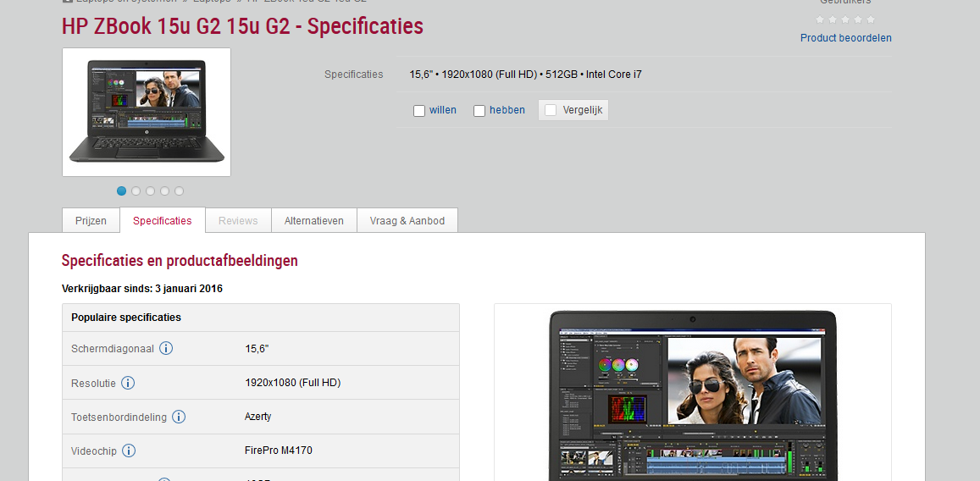980x481 pixels.
Task: Tick the 'willen' checkbox
Action: [419, 111]
